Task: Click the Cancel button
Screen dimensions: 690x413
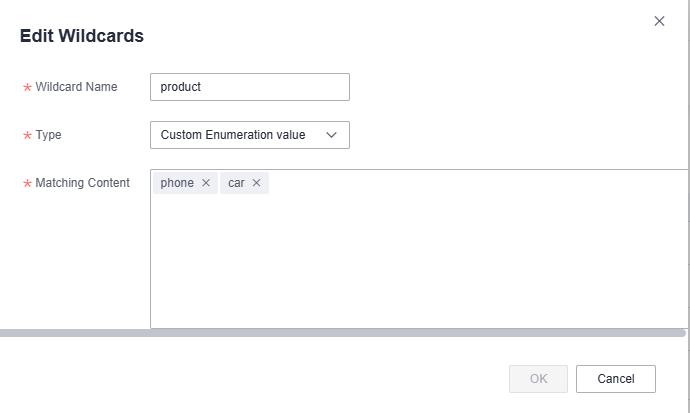Action: tap(616, 379)
